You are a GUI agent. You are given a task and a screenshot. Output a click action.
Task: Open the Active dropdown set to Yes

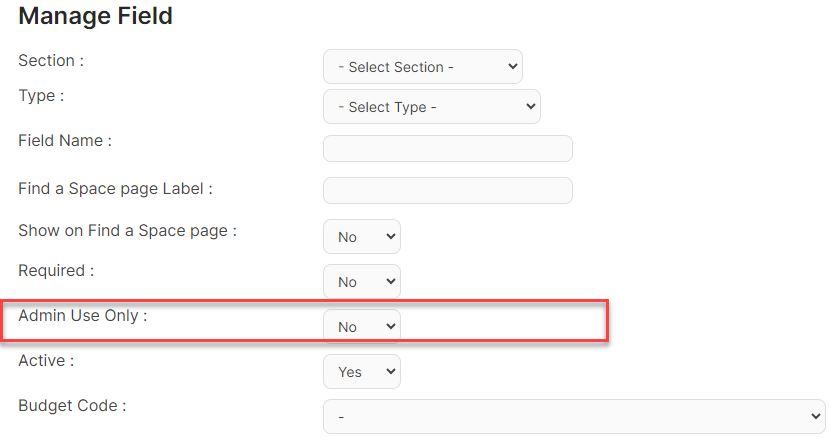tap(362, 372)
